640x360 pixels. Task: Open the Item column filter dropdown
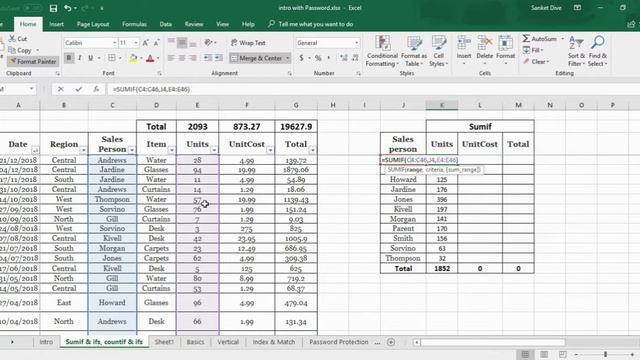click(171, 150)
